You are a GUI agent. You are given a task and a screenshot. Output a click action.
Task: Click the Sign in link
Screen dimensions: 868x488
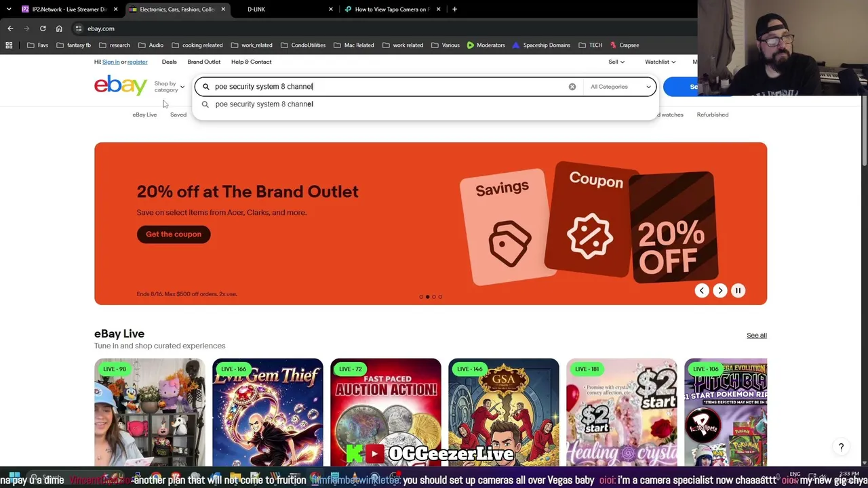(111, 62)
